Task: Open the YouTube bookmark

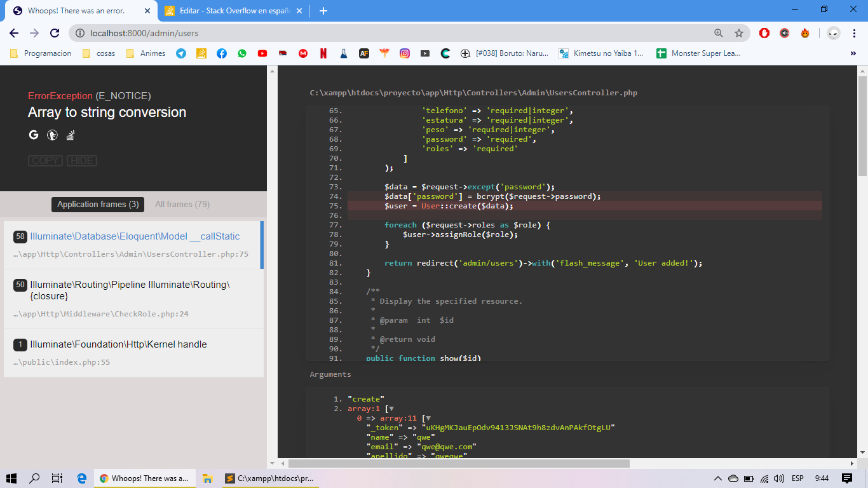Action: tap(262, 53)
